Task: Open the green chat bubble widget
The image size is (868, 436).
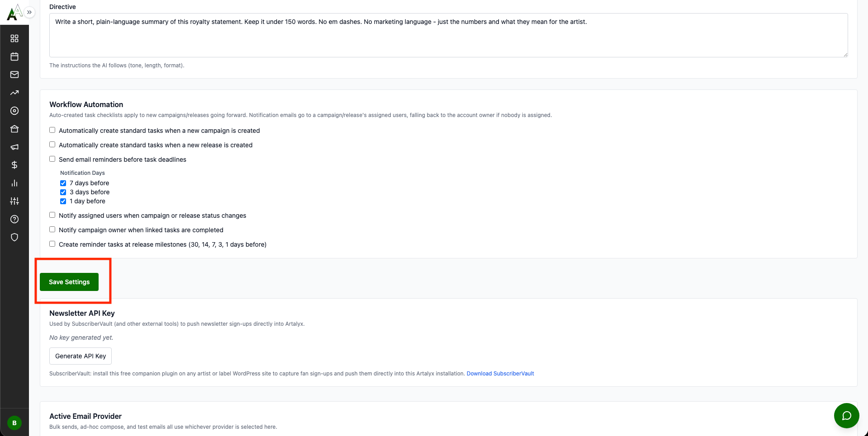Action: [x=846, y=415]
